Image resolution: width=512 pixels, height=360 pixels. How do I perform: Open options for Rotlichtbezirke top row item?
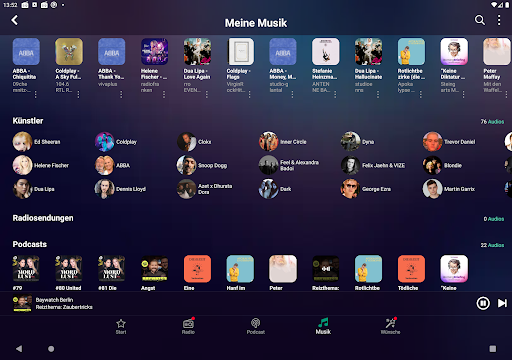pyautogui.click(x=421, y=95)
